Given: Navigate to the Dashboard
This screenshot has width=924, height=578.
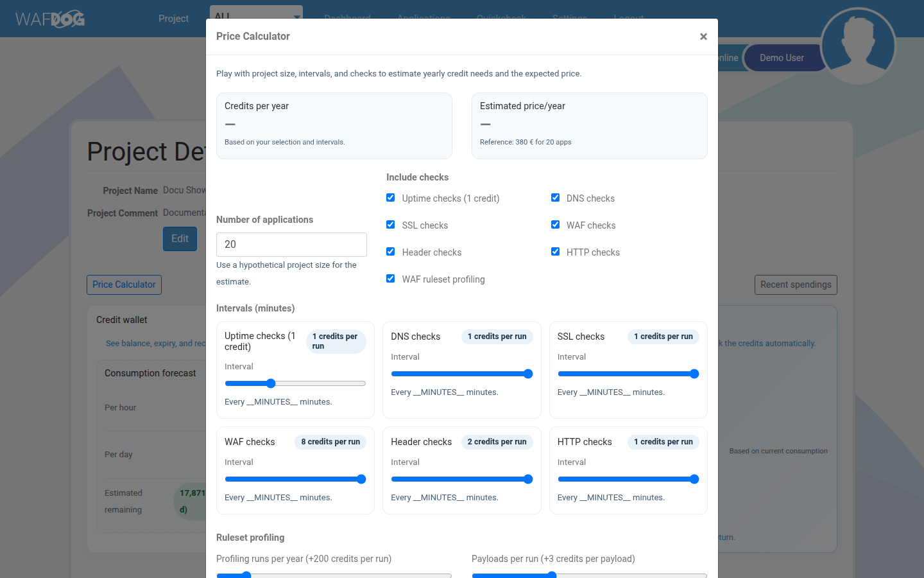Looking at the screenshot, I should point(347,19).
